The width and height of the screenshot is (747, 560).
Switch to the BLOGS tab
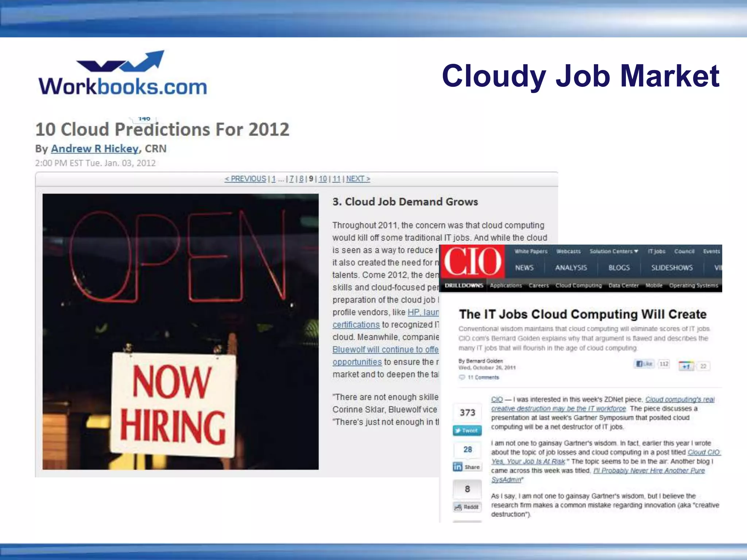619,268
